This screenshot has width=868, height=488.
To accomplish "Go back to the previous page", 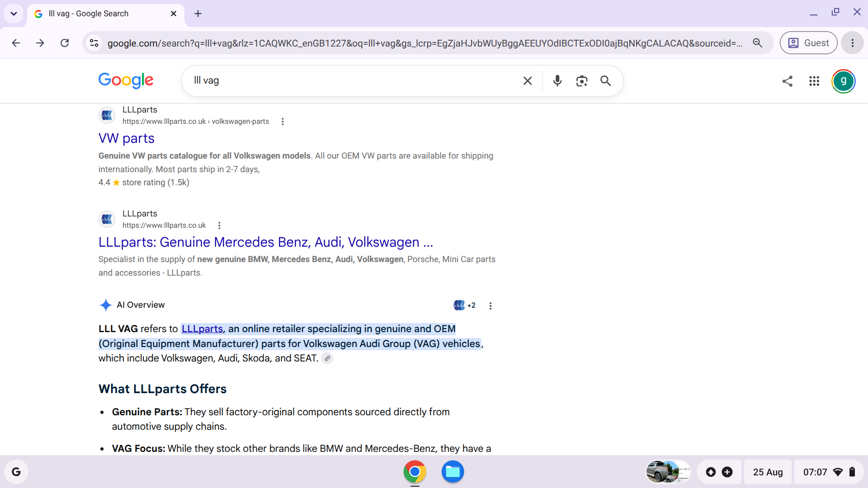I will pyautogui.click(x=16, y=43).
